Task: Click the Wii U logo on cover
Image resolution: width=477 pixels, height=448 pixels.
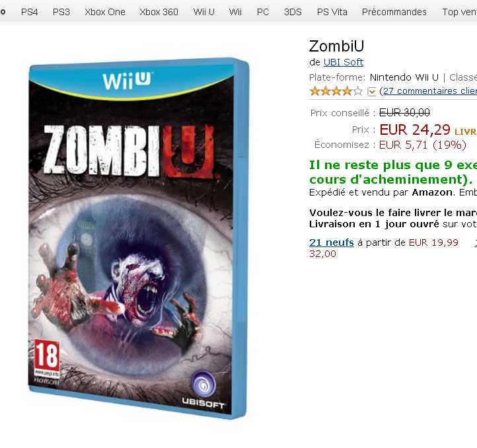Action: click(x=127, y=81)
